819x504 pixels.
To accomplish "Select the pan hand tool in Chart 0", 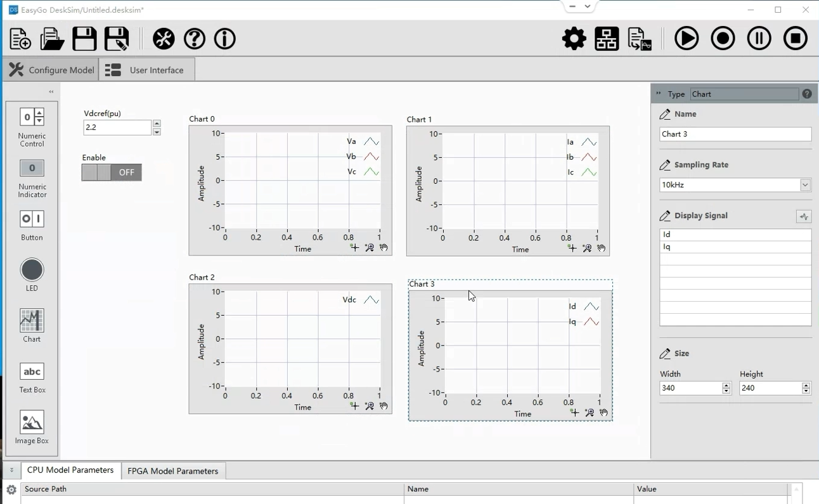I will (384, 248).
